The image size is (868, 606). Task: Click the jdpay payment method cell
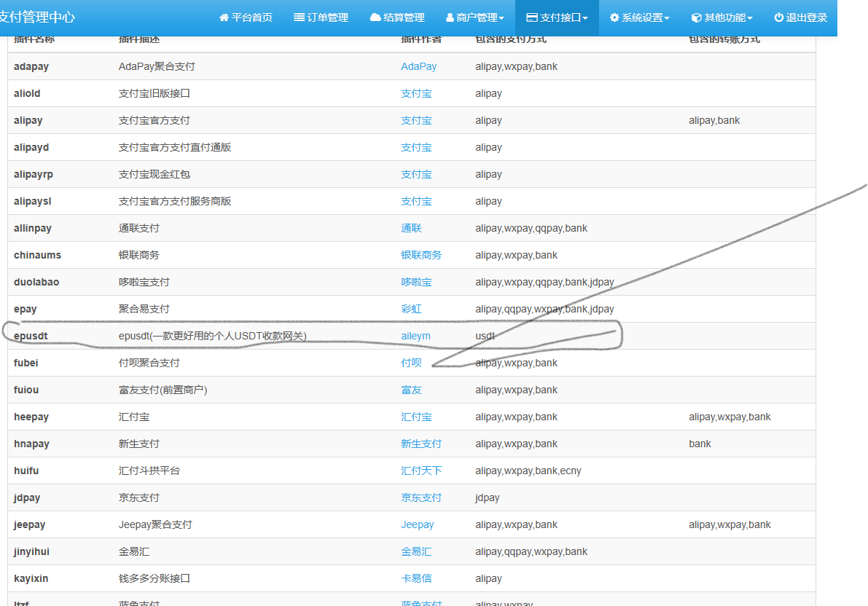pyautogui.click(x=487, y=498)
